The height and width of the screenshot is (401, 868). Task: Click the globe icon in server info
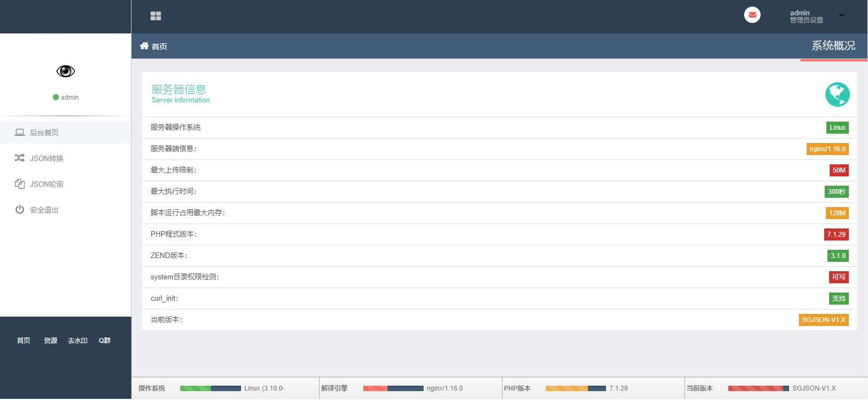(837, 94)
